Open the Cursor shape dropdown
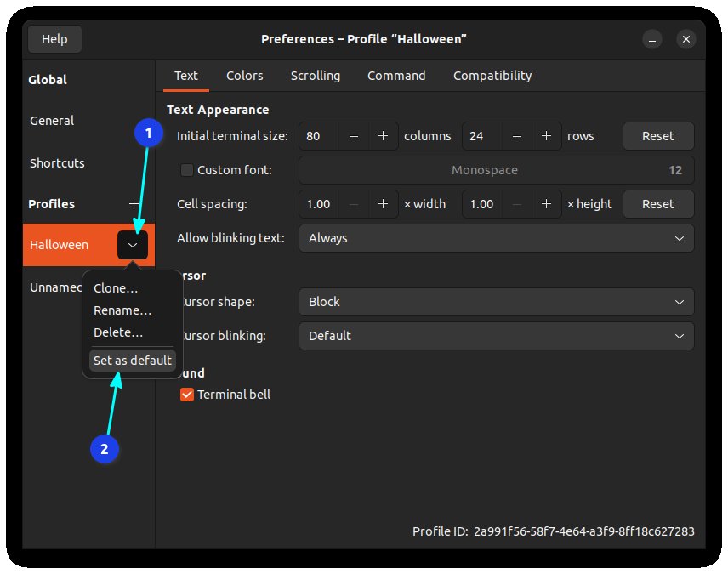The image size is (728, 574). (497, 302)
